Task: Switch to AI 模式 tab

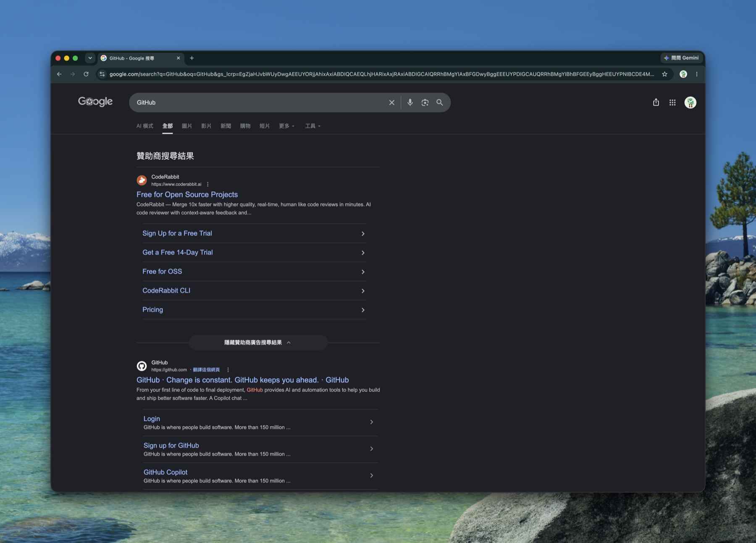Action: 144,126
